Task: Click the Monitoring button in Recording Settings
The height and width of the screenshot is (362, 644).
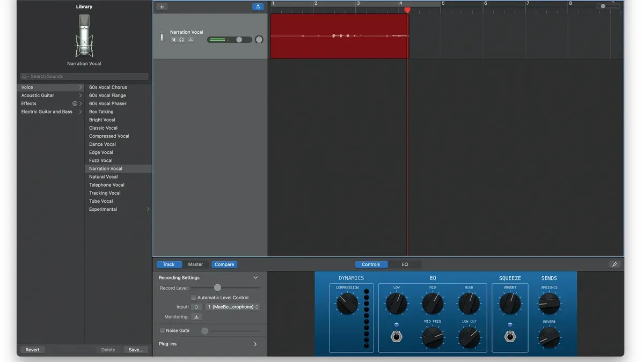Action: 196,317
